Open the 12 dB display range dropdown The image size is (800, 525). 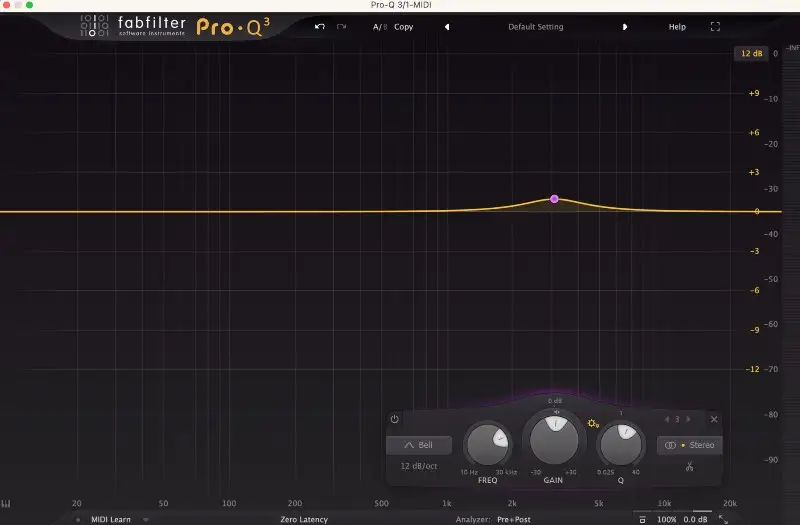point(749,53)
